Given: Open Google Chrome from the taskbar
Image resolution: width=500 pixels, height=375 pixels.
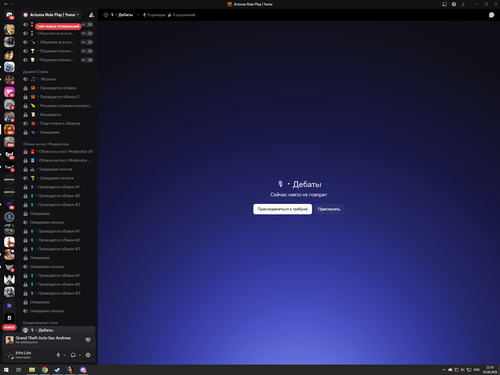Looking at the screenshot, I should point(45,370).
